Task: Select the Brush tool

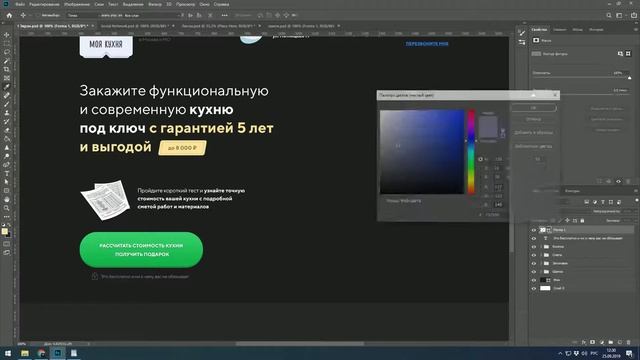Action: click(x=7, y=104)
